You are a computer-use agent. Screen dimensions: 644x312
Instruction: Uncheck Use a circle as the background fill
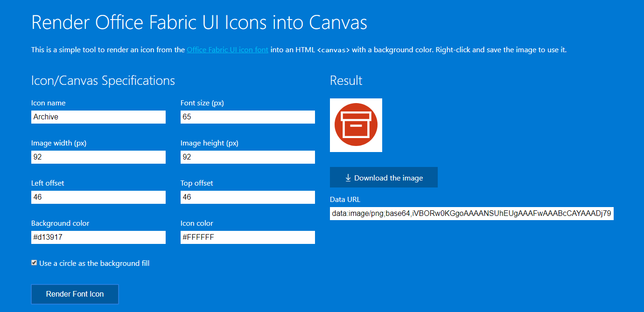34,263
